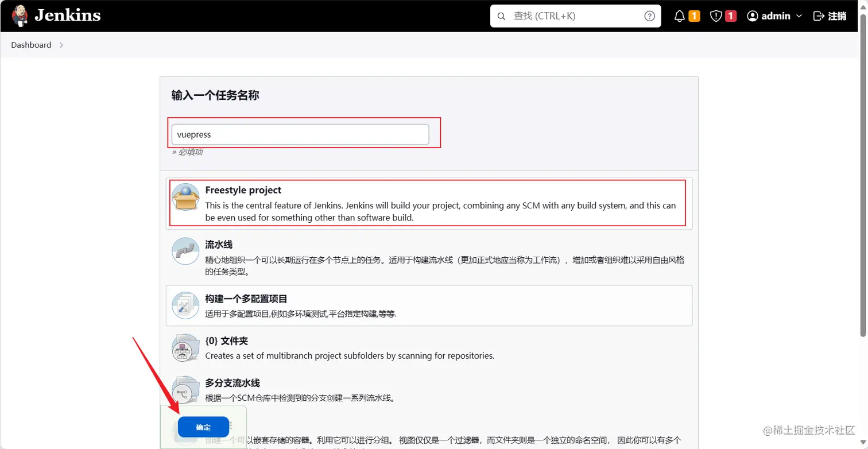This screenshot has height=449, width=868.
Task: Choose the Freestyle project option title
Action: point(243,190)
